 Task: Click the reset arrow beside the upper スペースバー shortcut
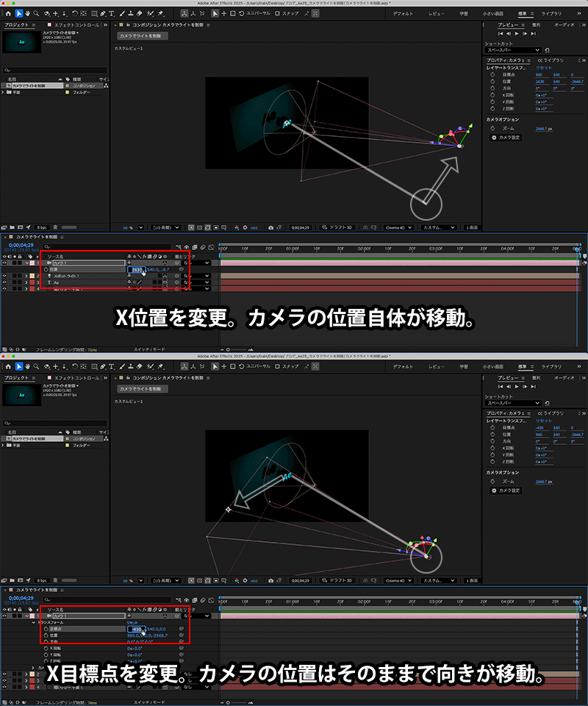(548, 51)
